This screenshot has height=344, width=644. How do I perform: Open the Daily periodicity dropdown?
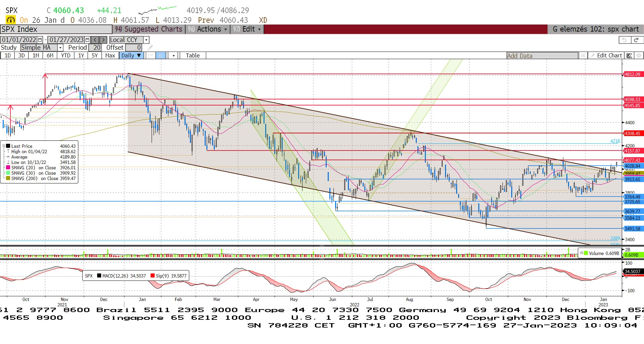(131, 55)
